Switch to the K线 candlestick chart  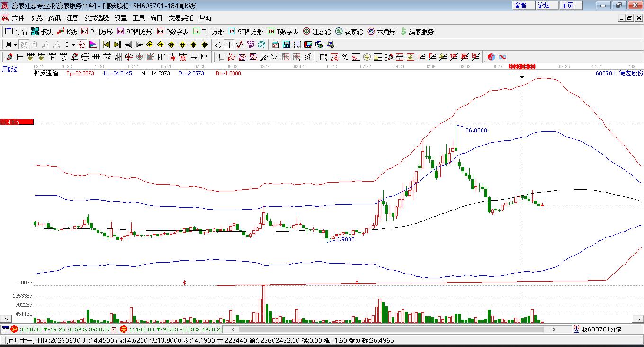click(67, 32)
